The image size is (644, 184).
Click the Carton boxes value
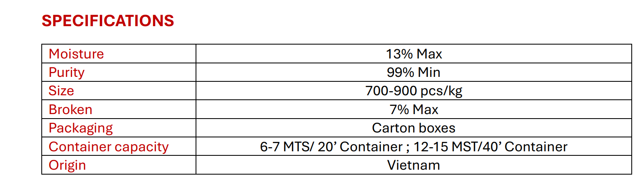click(414, 128)
